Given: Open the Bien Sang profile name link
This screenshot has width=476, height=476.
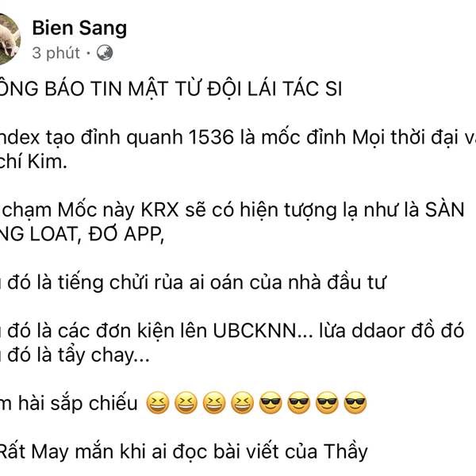Looking at the screenshot, I should tap(79, 28).
